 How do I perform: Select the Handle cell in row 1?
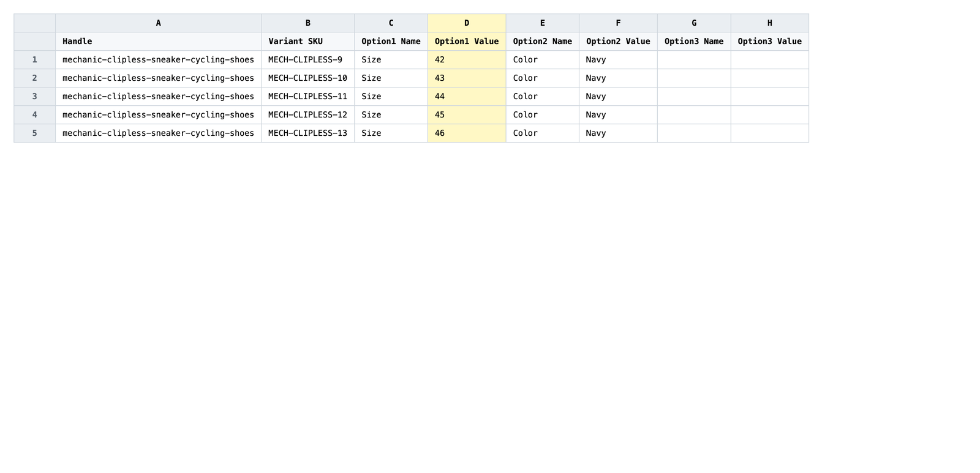click(158, 60)
